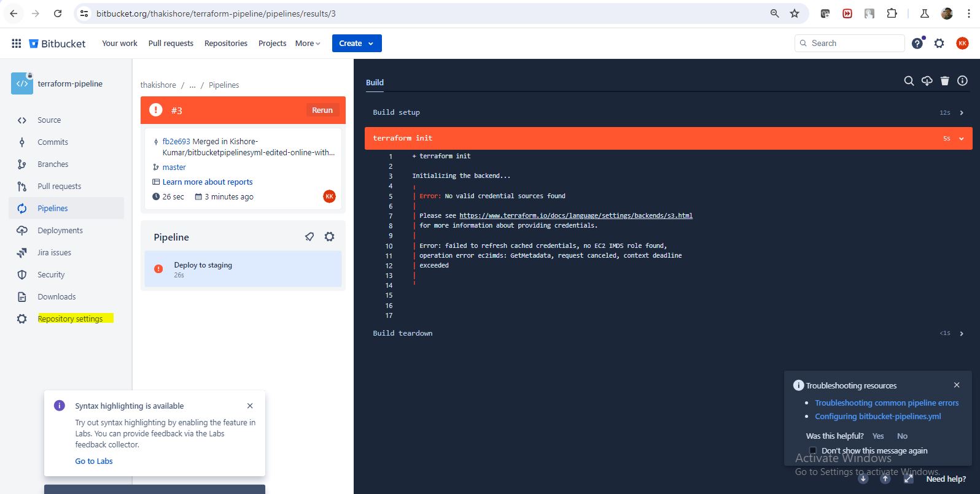Open the pipeline info icon

[962, 81]
